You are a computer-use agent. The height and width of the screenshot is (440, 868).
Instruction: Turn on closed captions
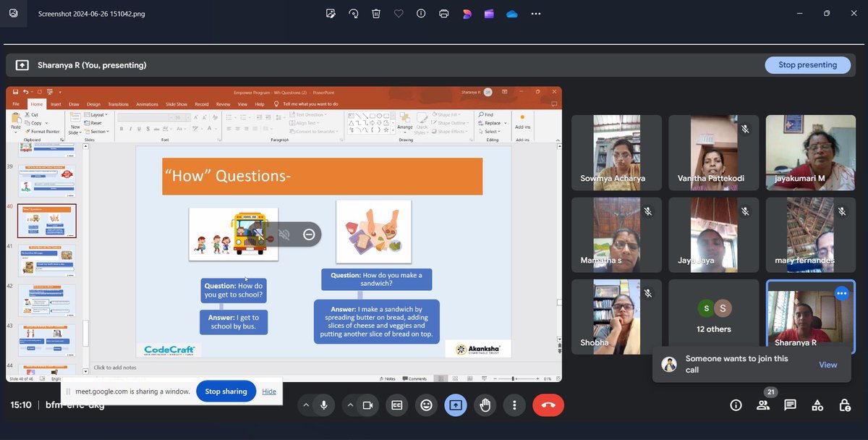[x=397, y=405]
